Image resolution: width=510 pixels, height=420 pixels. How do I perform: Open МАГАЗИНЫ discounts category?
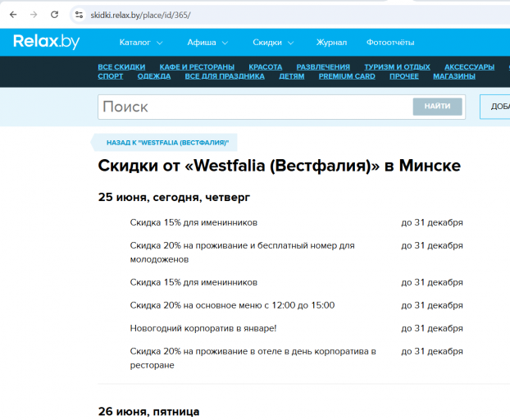pyautogui.click(x=454, y=76)
